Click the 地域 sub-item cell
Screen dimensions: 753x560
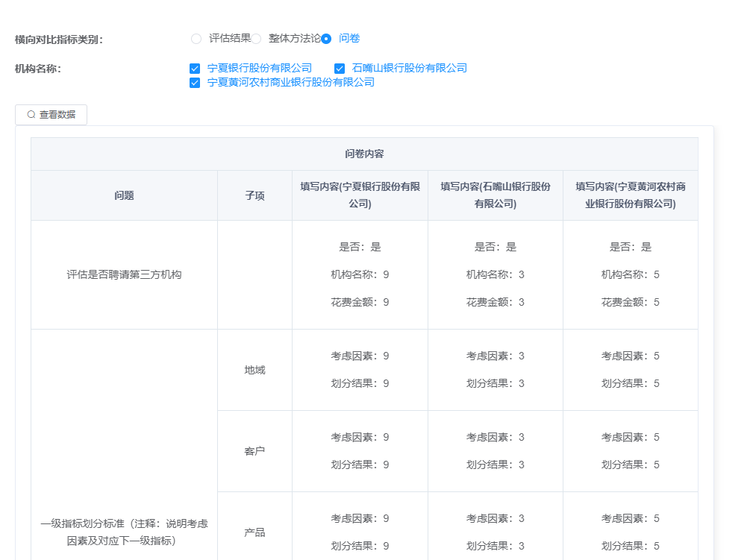pyautogui.click(x=255, y=370)
